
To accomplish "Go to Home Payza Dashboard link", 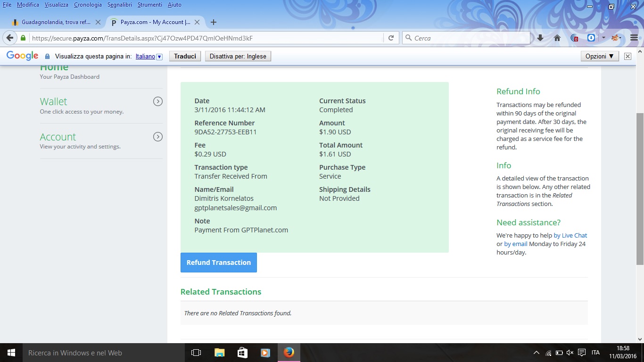I will click(54, 67).
